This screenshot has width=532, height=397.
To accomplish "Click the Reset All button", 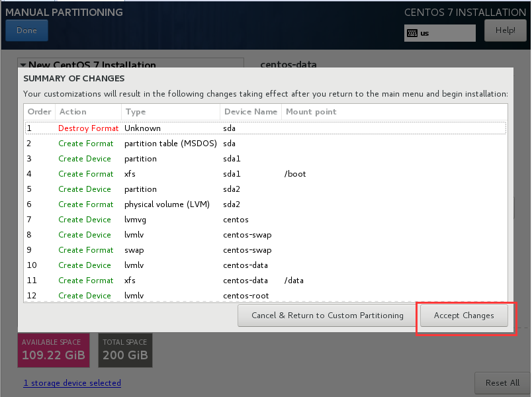I will click(502, 383).
